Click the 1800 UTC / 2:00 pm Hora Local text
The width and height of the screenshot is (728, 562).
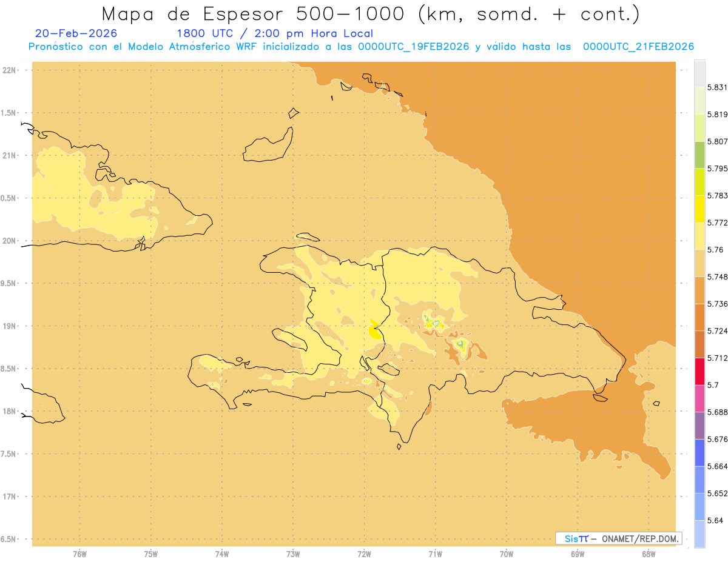[x=275, y=34]
